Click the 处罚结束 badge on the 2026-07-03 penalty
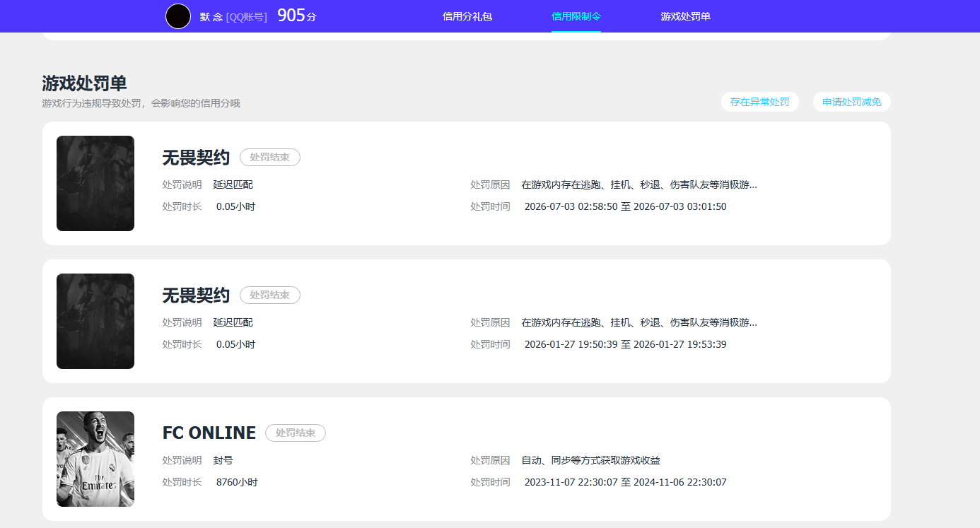 [x=270, y=157]
